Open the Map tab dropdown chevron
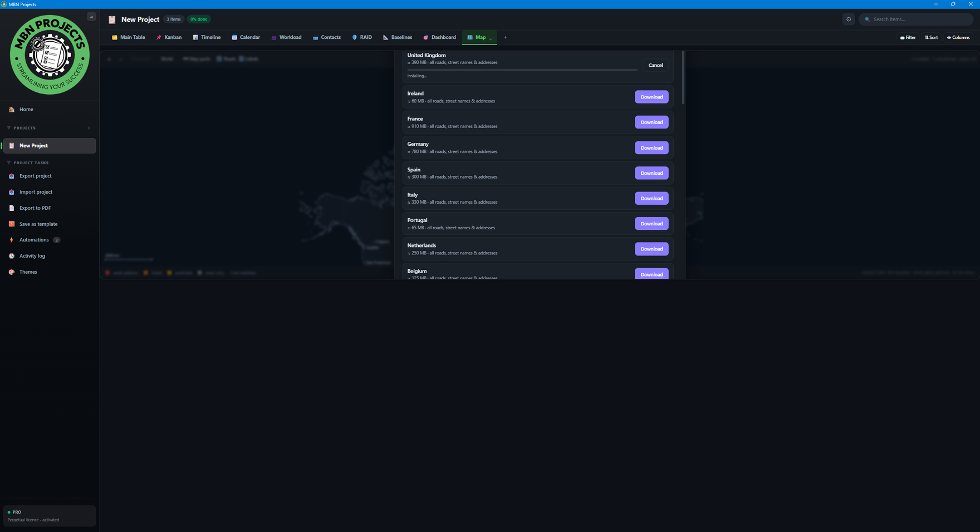 tap(491, 38)
